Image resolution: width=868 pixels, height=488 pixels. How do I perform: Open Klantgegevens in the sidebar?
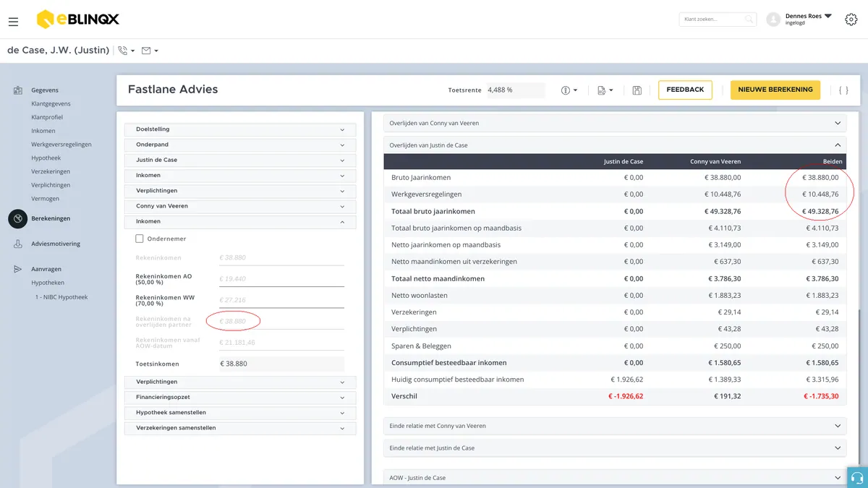51,104
